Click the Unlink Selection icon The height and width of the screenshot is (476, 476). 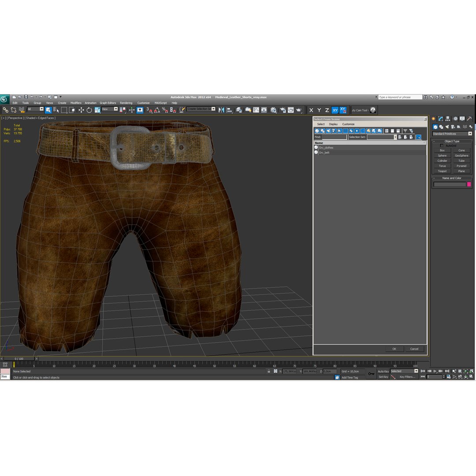(13, 110)
